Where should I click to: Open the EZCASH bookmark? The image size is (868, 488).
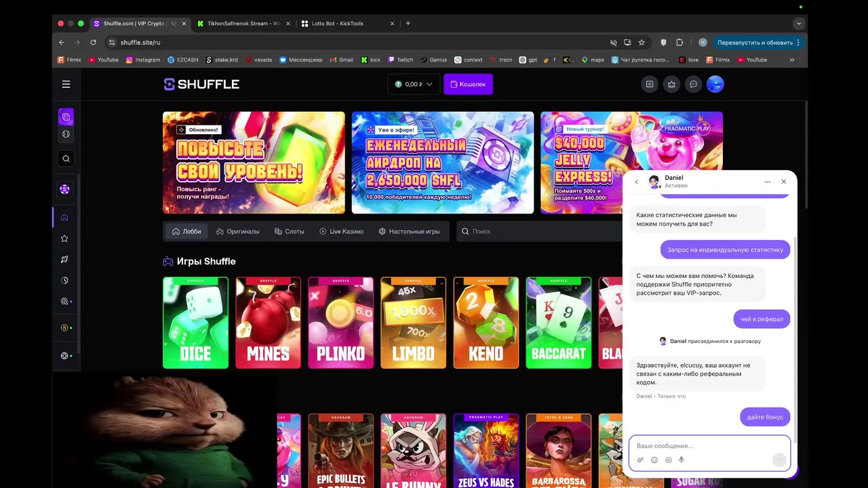[x=183, y=60]
